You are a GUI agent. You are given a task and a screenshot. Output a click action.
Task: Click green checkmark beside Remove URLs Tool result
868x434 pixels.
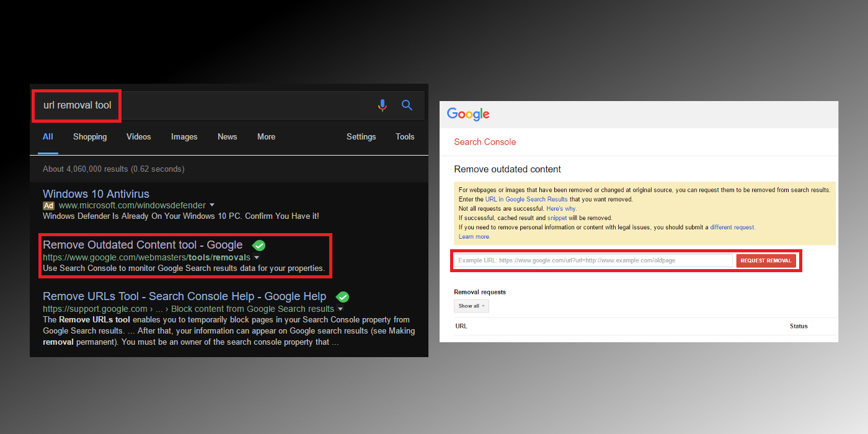point(342,297)
